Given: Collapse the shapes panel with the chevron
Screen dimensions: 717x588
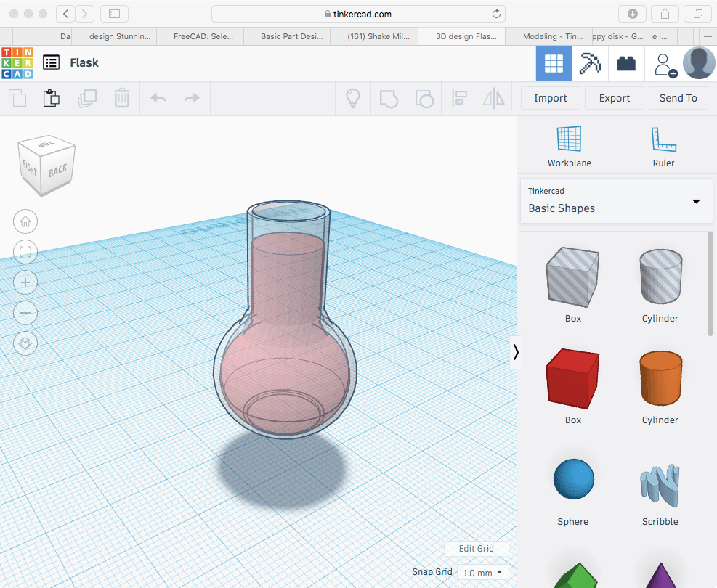Looking at the screenshot, I should click(x=516, y=352).
